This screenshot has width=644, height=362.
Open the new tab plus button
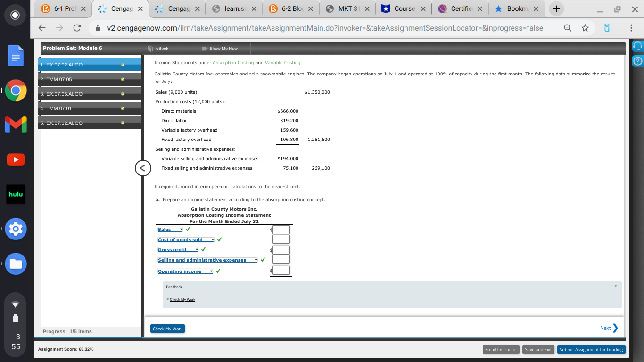click(x=556, y=9)
